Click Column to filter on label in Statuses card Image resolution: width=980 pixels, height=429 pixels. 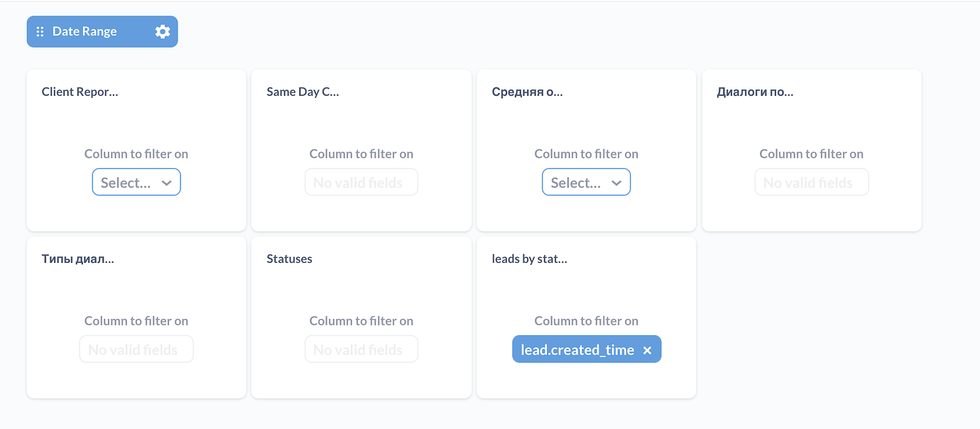click(361, 320)
